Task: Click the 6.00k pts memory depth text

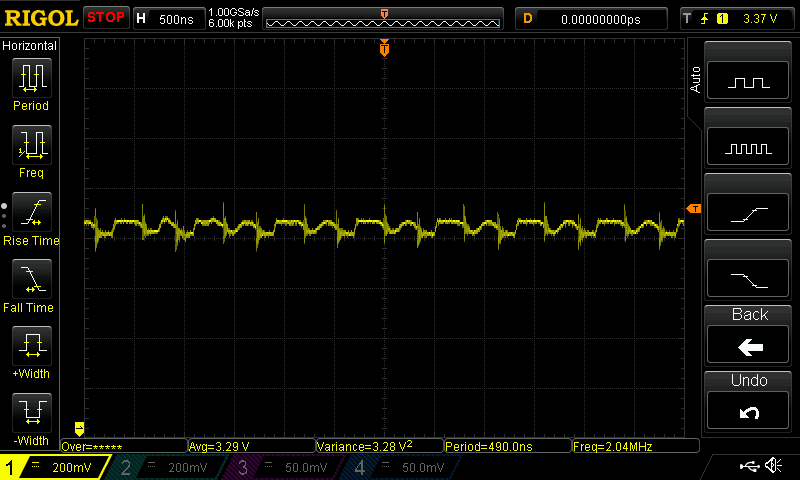Action: (230, 23)
